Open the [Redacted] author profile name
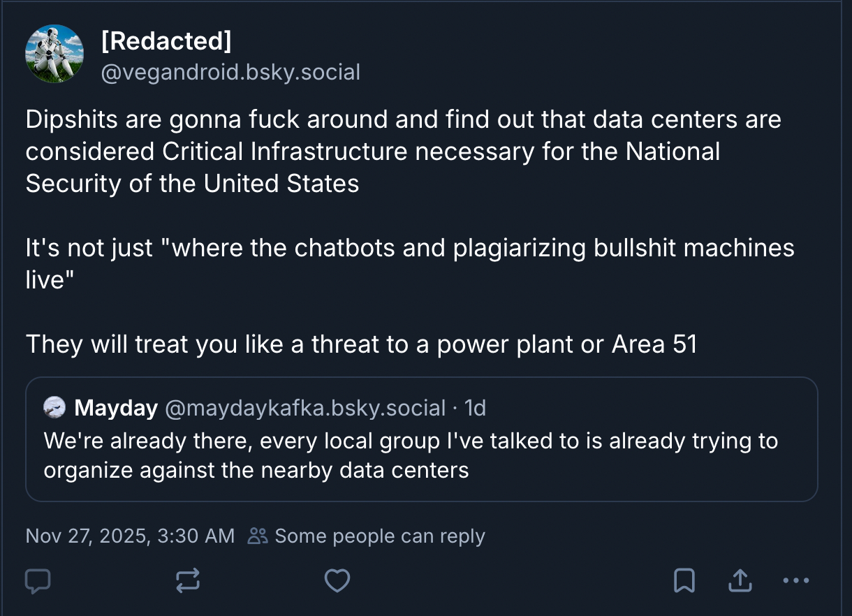The width and height of the screenshot is (852, 616). click(166, 41)
